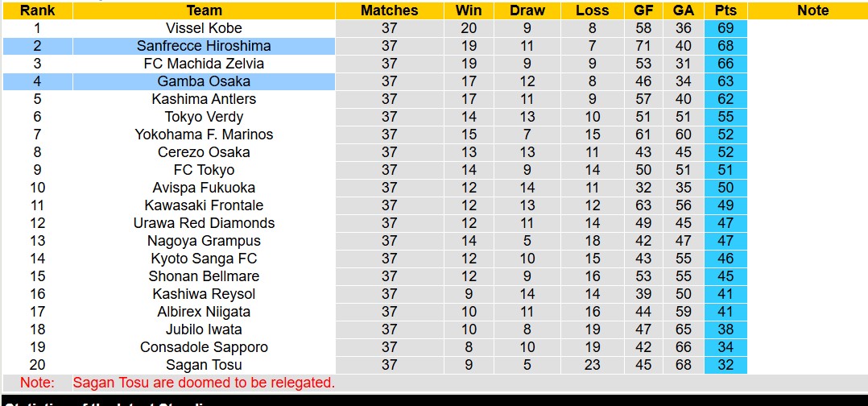This screenshot has width=868, height=406.
Task: Click the Matches column header
Action: 389,10
